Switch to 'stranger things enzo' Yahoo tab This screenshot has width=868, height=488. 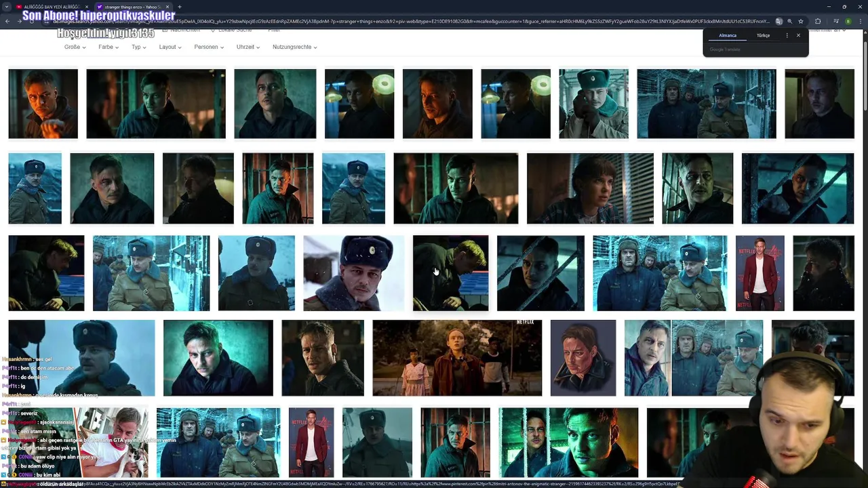[x=132, y=7]
